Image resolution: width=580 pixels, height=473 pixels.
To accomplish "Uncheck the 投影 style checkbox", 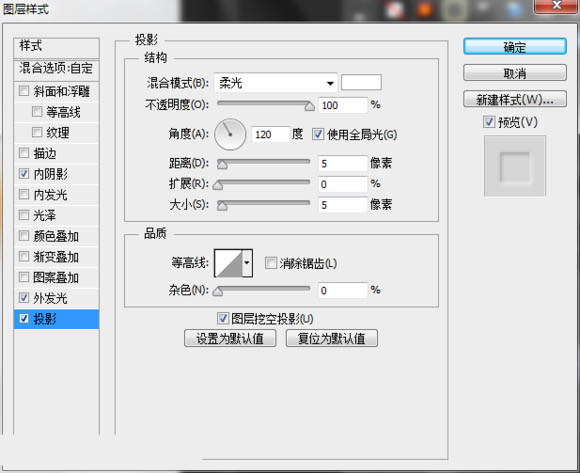I will (x=24, y=318).
